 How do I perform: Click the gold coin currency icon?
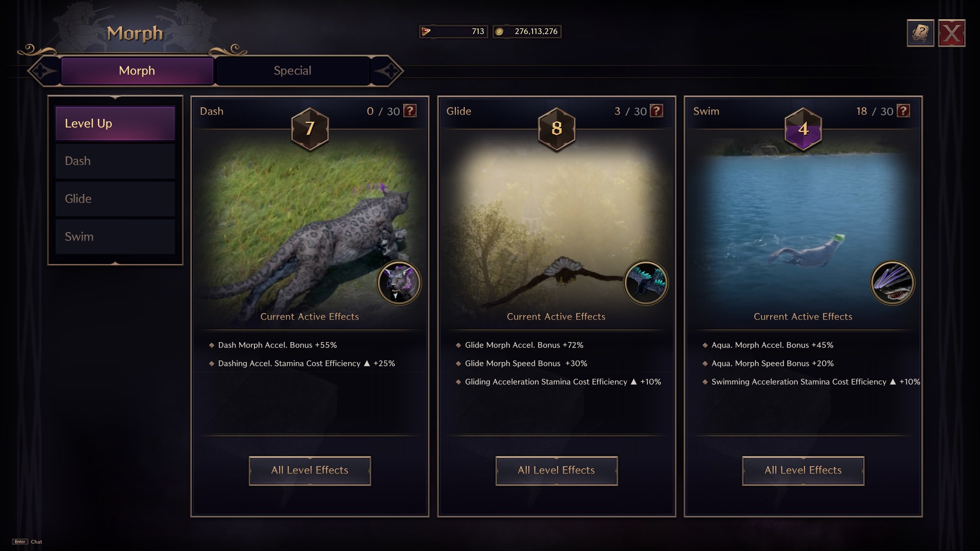tap(499, 31)
